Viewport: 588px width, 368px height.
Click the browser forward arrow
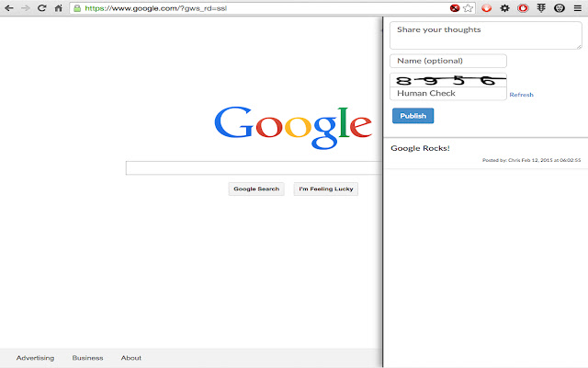26,8
